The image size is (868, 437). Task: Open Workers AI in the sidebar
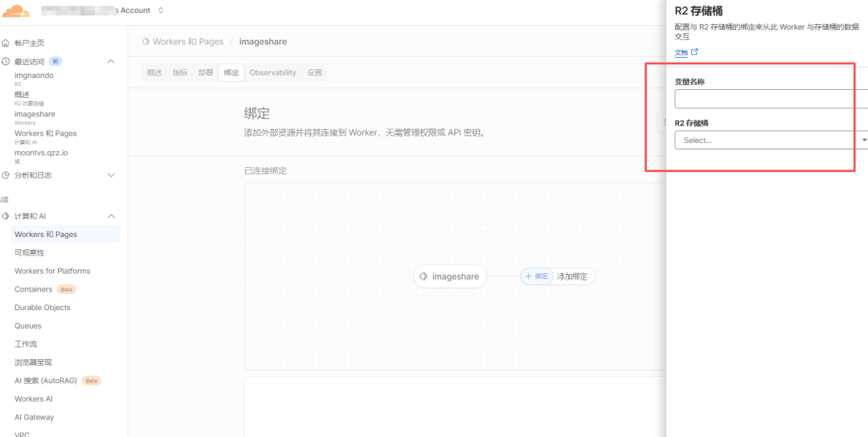(33, 398)
